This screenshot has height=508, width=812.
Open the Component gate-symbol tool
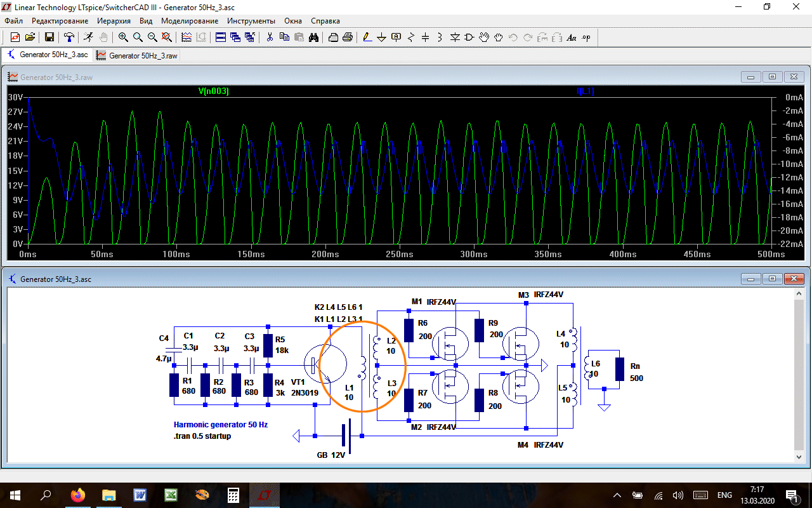point(469,37)
